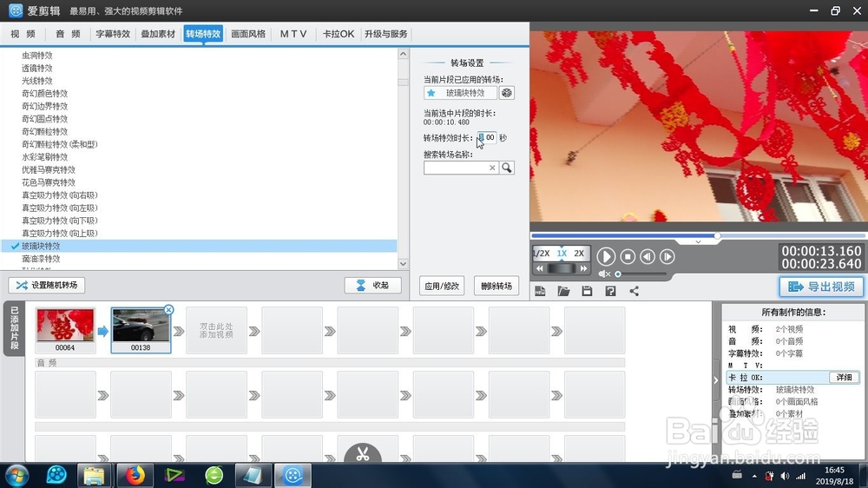
Task: Select 2X playback speed
Action: tap(579, 254)
